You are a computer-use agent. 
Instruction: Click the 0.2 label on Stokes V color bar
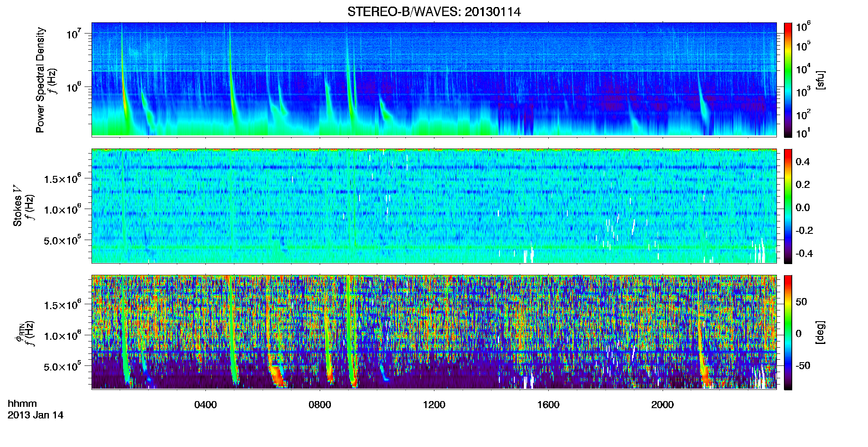click(803, 185)
